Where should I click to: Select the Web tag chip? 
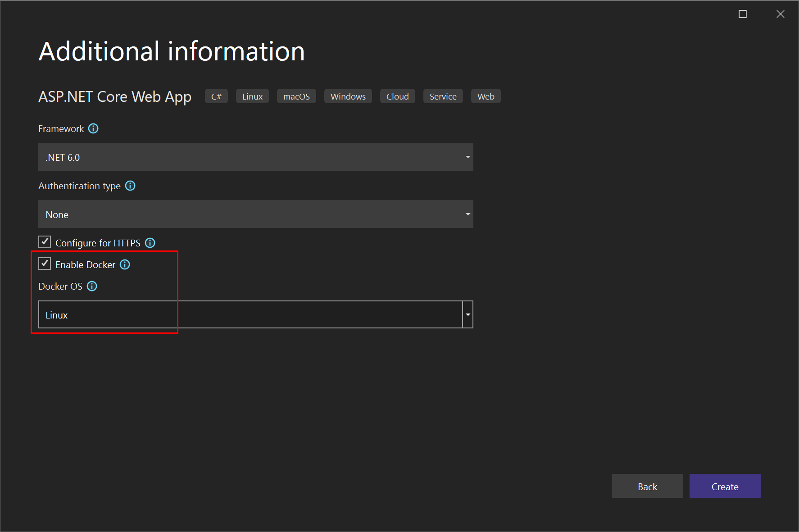[x=486, y=96]
